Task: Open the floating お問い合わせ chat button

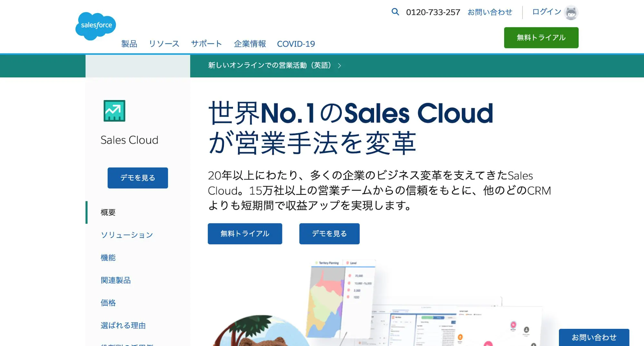Action: pyautogui.click(x=594, y=337)
